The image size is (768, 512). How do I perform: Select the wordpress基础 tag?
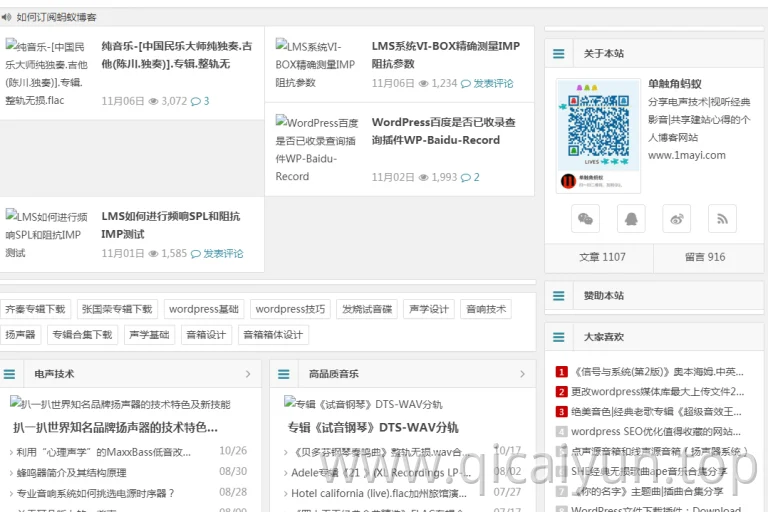204,309
